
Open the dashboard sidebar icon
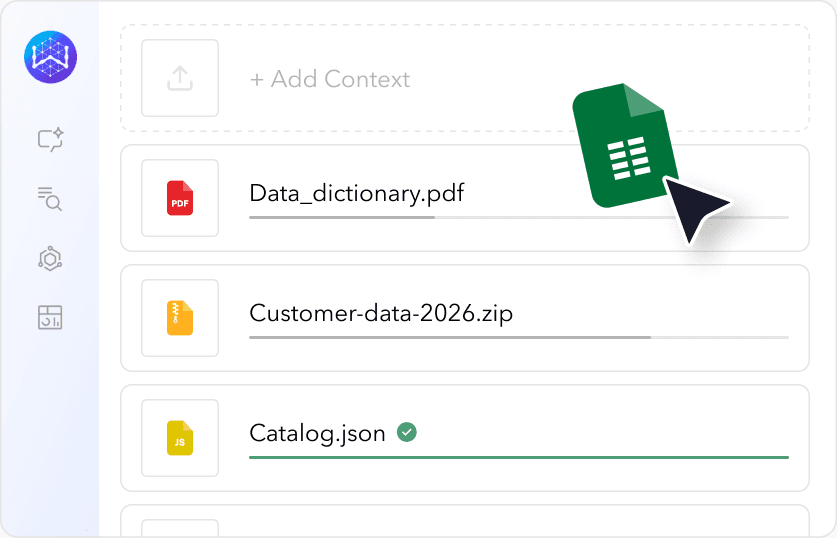point(50,318)
